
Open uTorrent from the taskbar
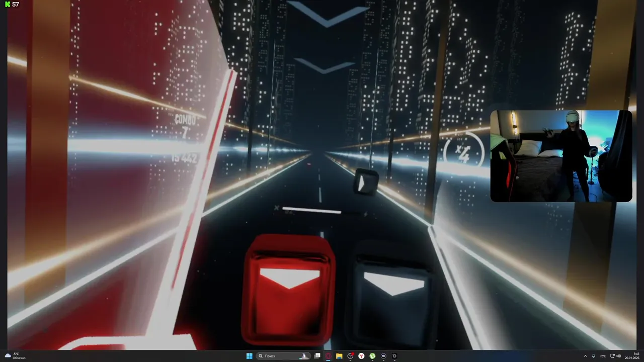click(x=372, y=356)
